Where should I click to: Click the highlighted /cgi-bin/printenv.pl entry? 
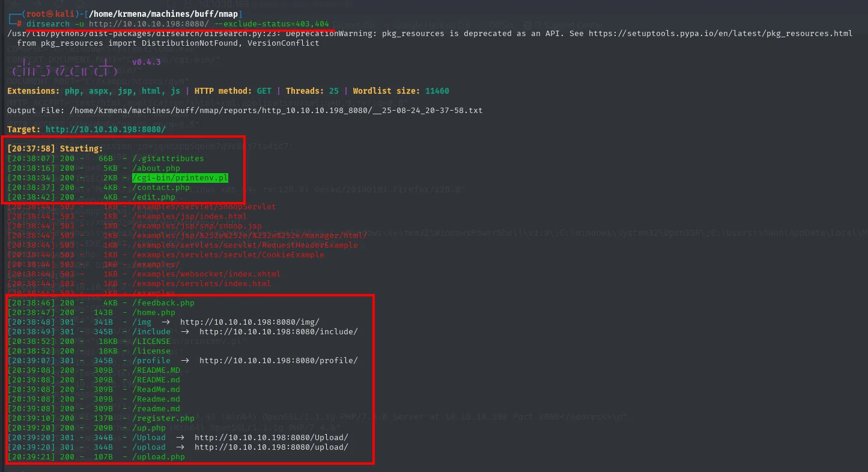[x=180, y=178]
